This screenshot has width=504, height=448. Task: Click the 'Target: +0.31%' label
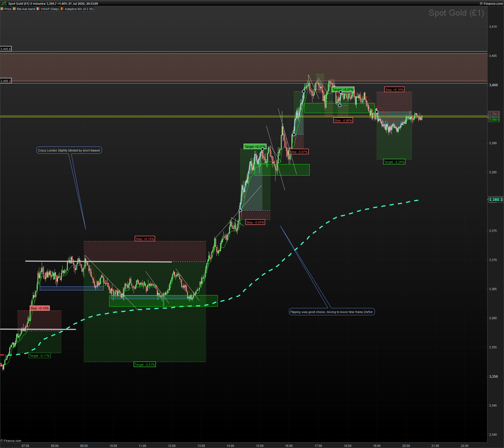[x=255, y=147]
